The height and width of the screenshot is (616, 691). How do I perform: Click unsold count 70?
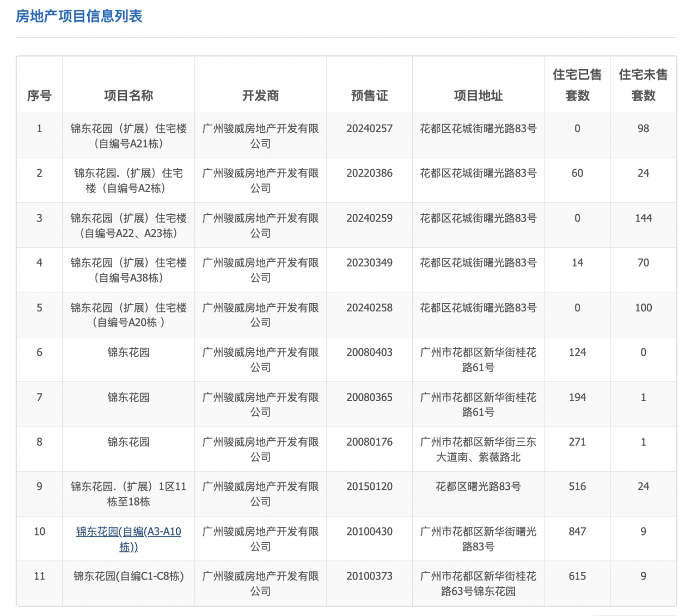pos(643,263)
